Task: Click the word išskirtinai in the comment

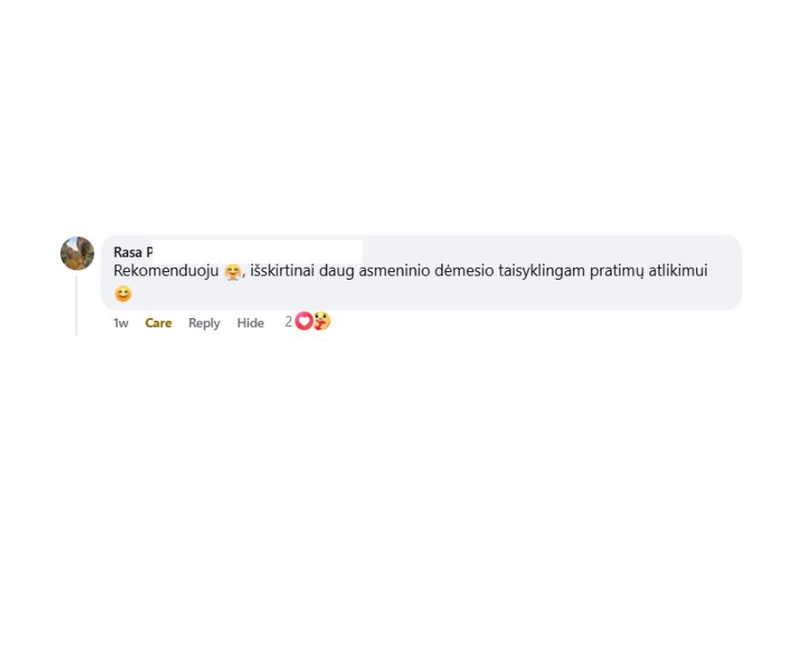Action: click(x=282, y=270)
